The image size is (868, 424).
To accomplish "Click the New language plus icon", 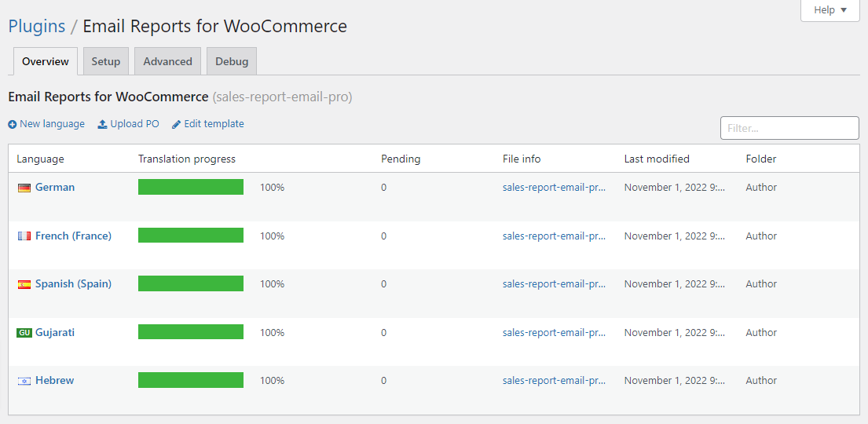I will (x=12, y=124).
